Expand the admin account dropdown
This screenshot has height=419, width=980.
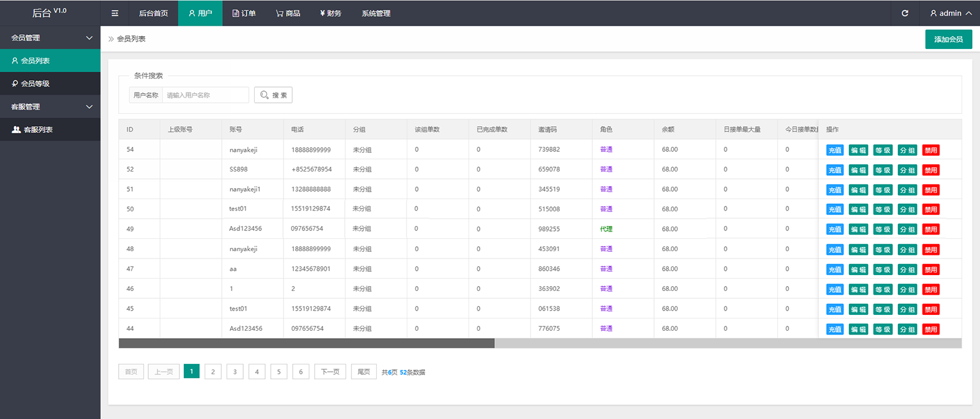coord(951,13)
